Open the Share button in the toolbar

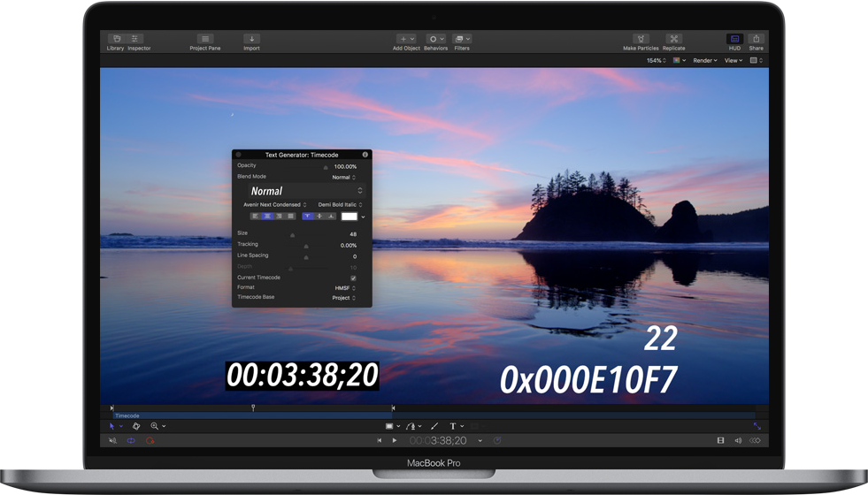[x=756, y=40]
